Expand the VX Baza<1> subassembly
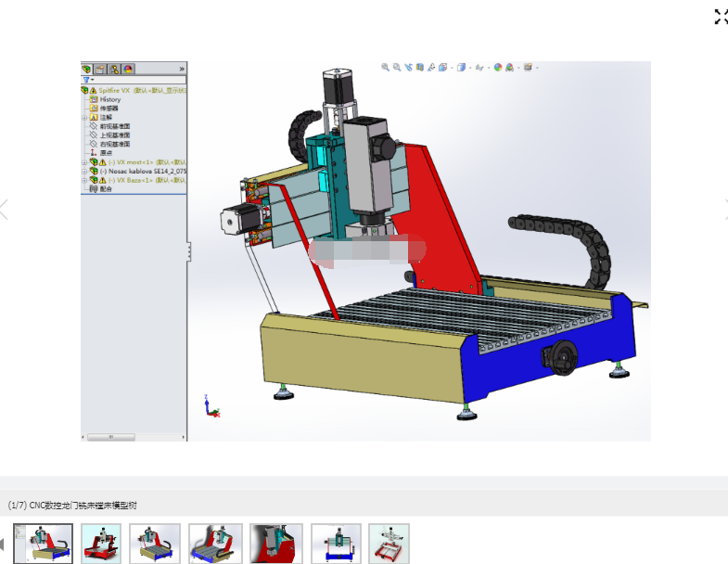The image size is (728, 564). 84,180
